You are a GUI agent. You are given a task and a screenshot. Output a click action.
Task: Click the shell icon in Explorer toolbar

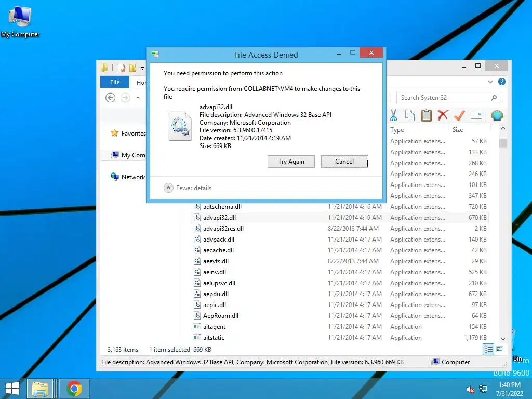[497, 116]
